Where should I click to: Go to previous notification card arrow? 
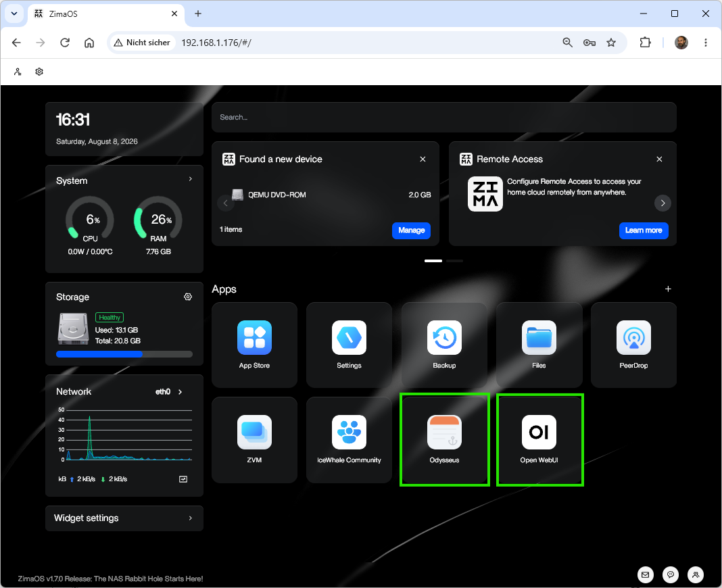coord(226,203)
